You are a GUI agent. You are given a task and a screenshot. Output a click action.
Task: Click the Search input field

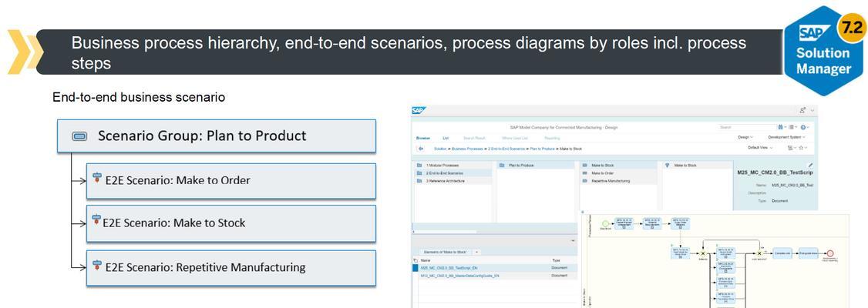click(746, 127)
